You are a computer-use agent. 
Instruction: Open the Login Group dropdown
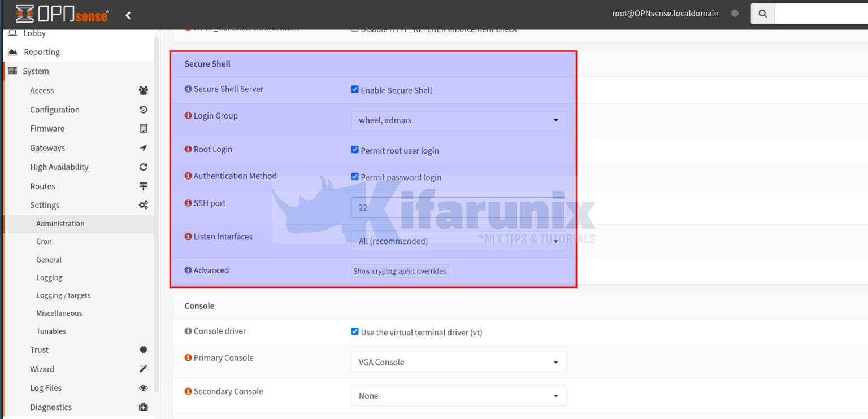click(458, 120)
